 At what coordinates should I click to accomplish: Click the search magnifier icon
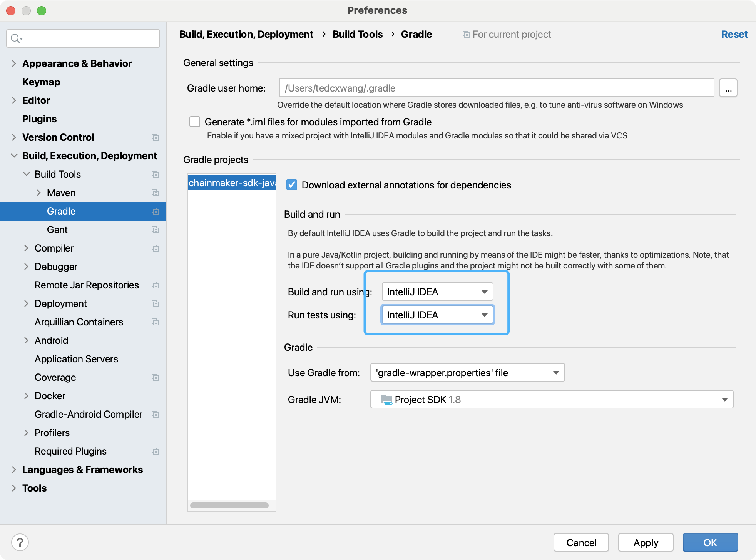point(15,38)
